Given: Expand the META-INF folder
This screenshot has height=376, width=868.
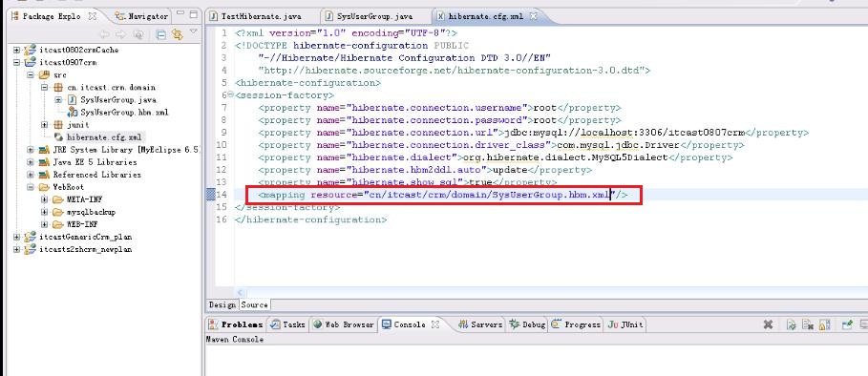Looking at the screenshot, I should [44, 199].
